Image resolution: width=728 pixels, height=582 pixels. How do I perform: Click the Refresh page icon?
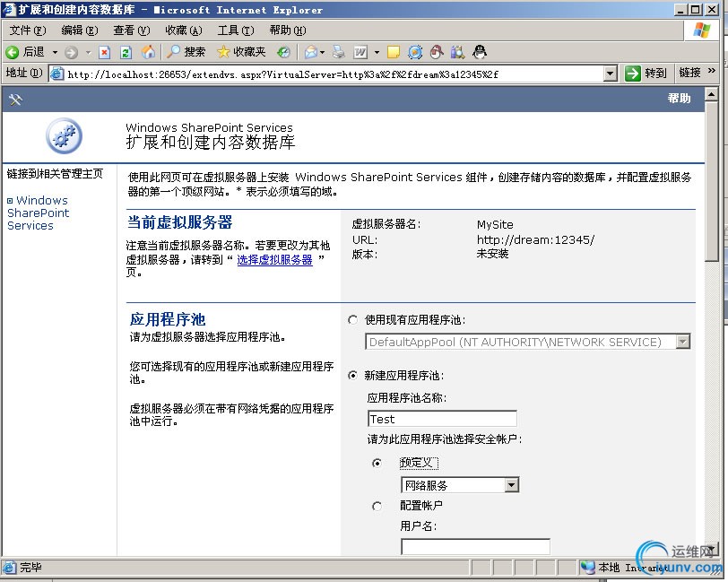126,52
